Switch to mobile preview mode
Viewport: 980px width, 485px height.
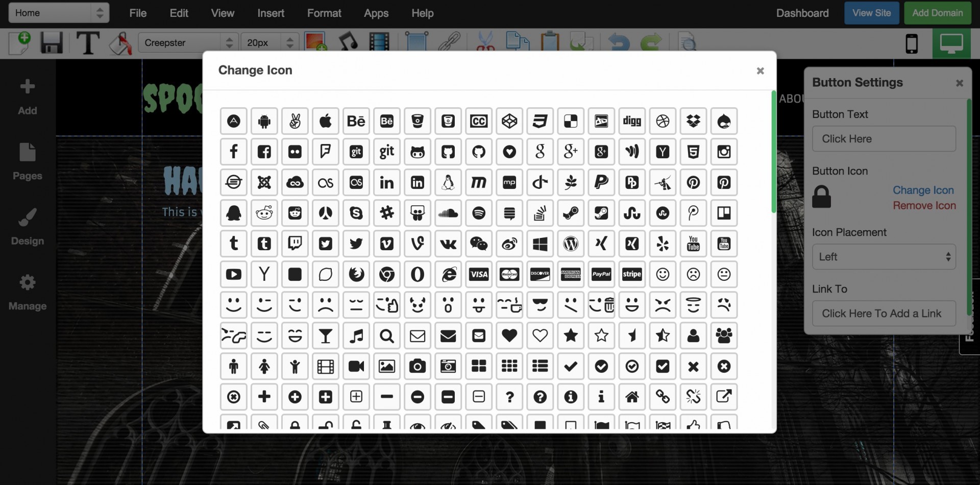(x=912, y=43)
